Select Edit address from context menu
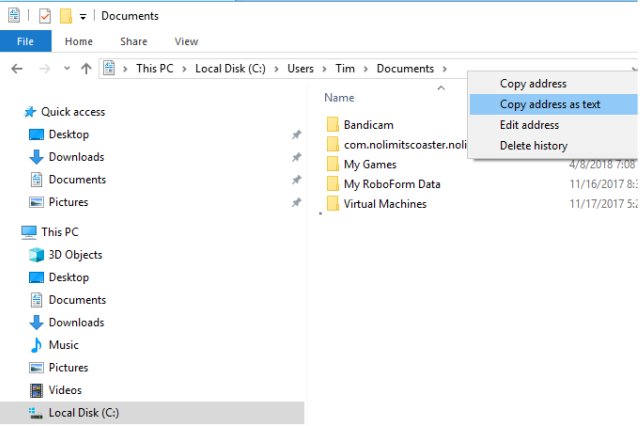640x426 pixels. (553, 125)
